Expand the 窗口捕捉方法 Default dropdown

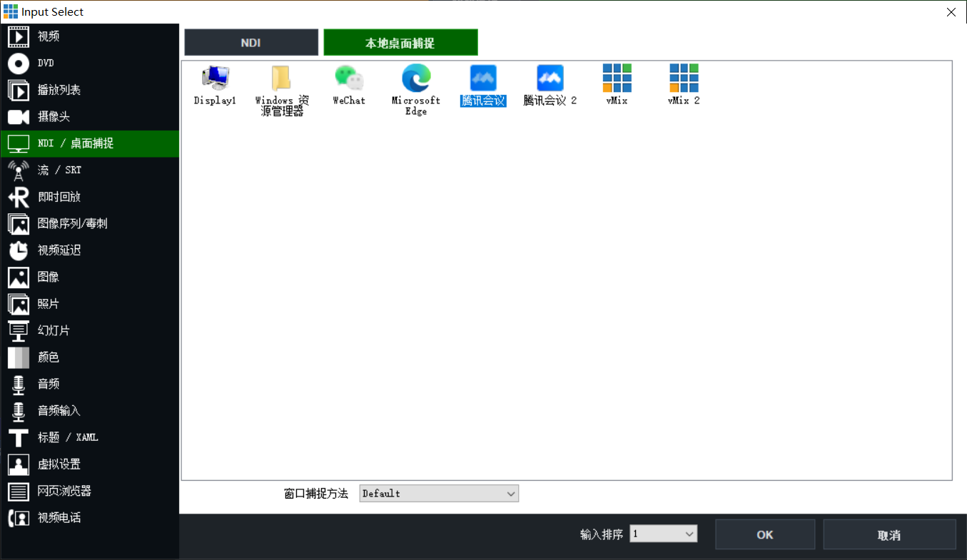(439, 494)
